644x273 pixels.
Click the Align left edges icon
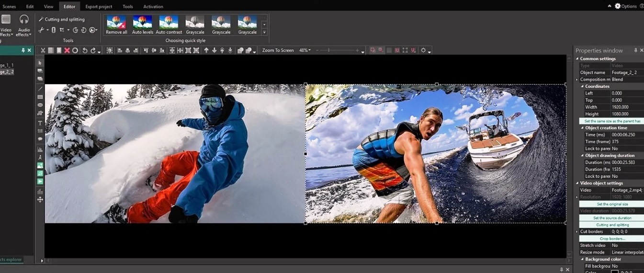coord(120,50)
